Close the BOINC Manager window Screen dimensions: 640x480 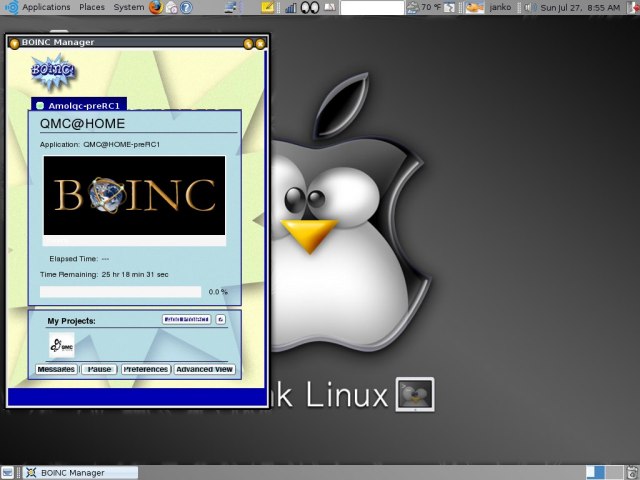(260, 44)
